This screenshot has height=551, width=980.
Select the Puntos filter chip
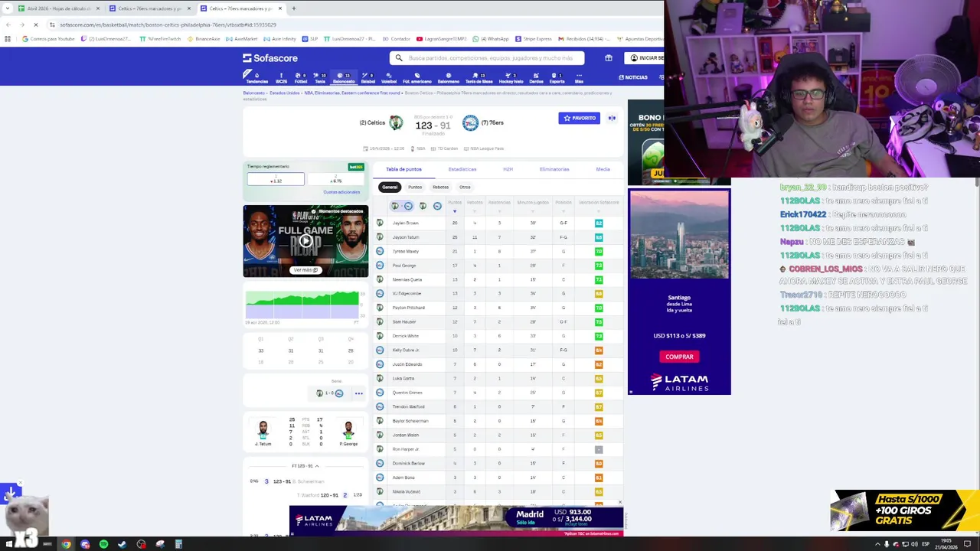(415, 187)
